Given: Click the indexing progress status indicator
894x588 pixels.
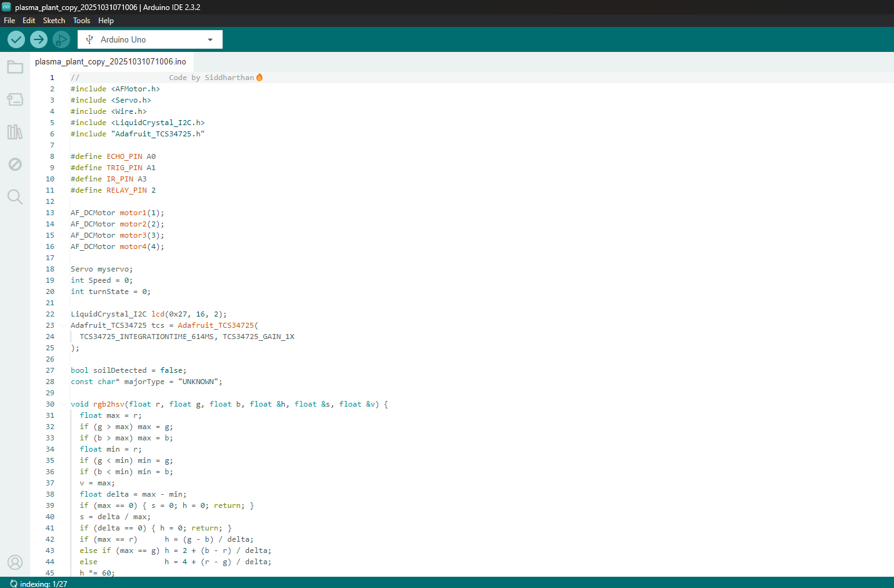Looking at the screenshot, I should point(39,584).
